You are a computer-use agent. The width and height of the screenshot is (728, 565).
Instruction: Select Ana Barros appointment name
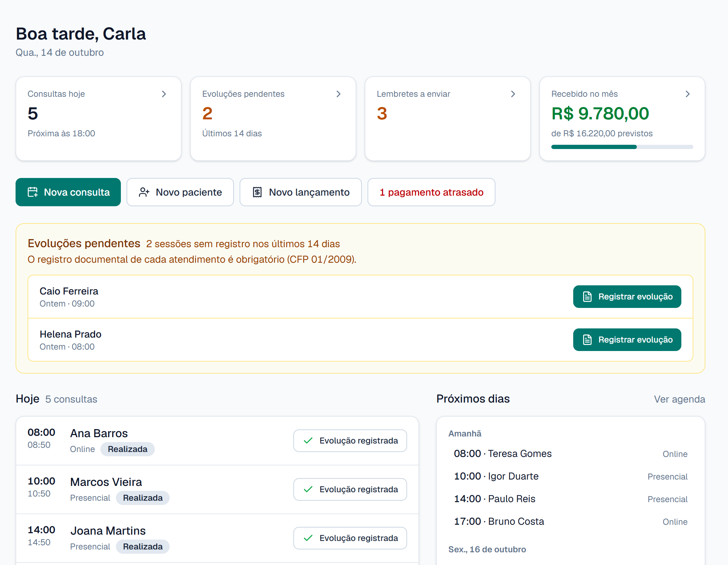click(99, 433)
